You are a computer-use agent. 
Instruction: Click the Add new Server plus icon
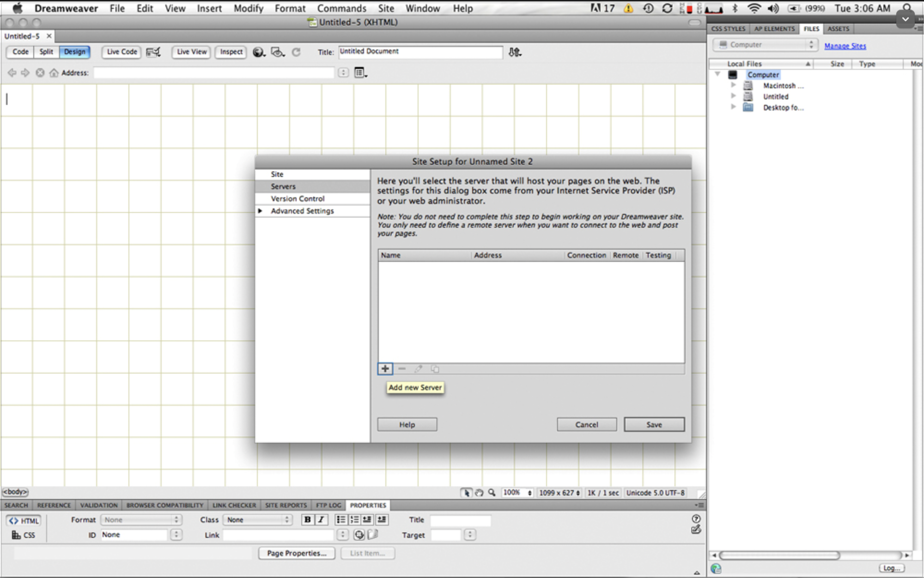click(385, 368)
